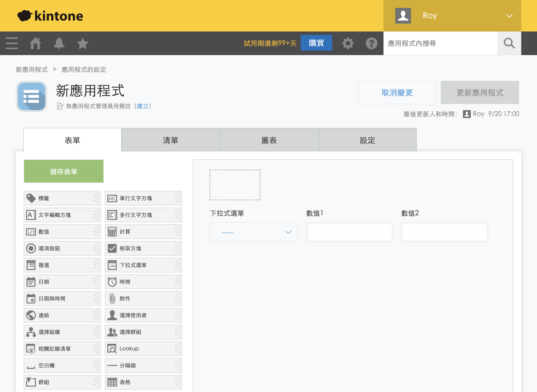The height and width of the screenshot is (392, 537).
Task: Open the 新應用程式 breadcrumb link
Action: pos(32,70)
